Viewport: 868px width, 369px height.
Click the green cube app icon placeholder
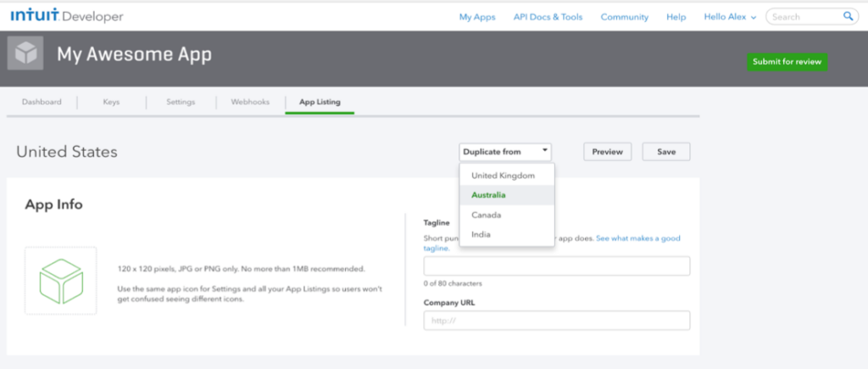coord(61,281)
